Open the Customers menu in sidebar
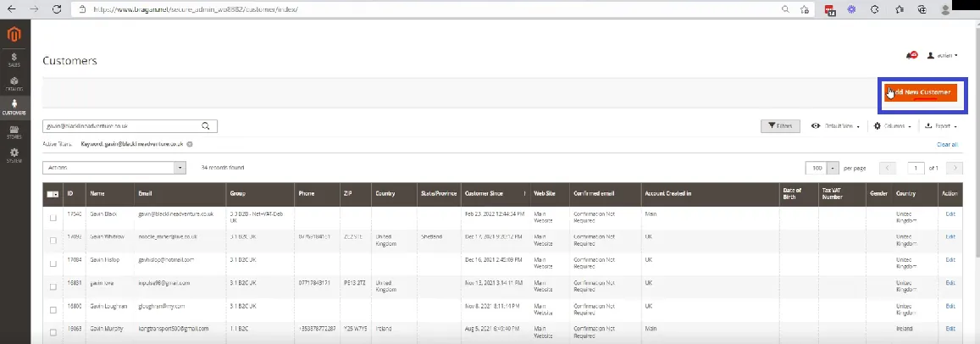980x344 pixels. tap(14, 108)
